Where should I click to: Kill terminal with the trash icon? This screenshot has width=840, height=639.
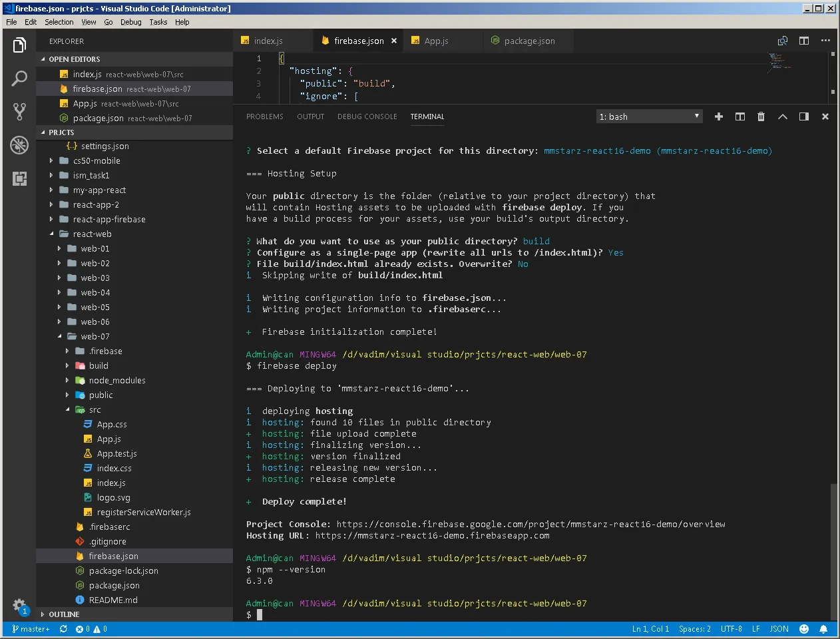click(761, 116)
